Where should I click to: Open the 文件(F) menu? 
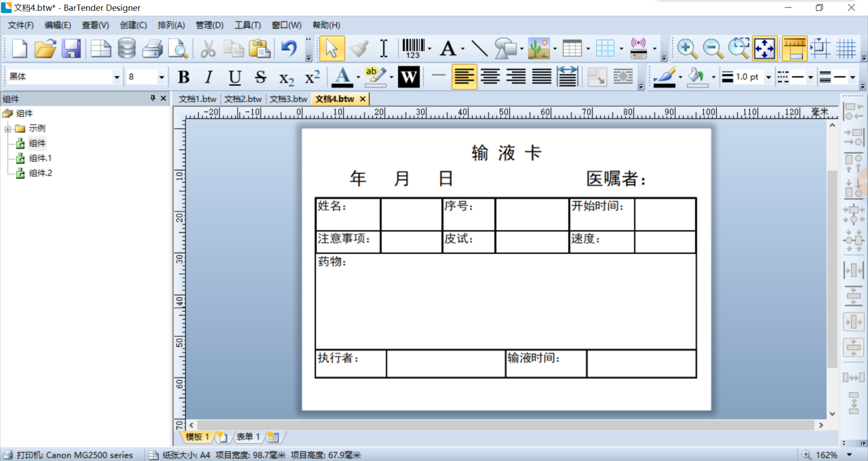point(21,25)
